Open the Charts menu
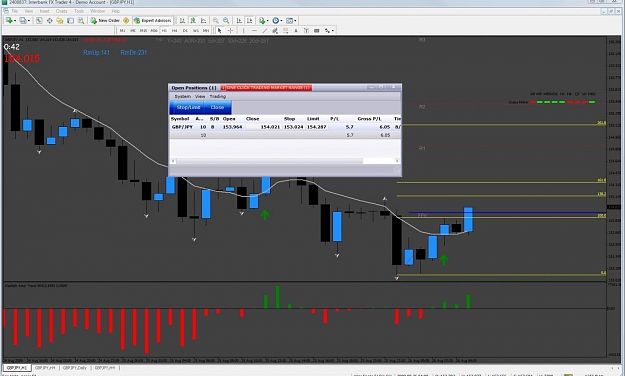625x376 pixels. [61, 11]
